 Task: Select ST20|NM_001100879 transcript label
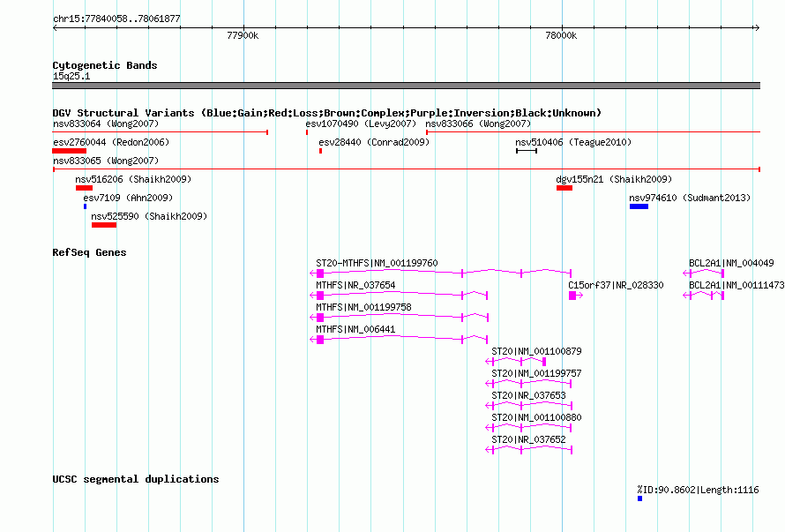pyautogui.click(x=536, y=351)
